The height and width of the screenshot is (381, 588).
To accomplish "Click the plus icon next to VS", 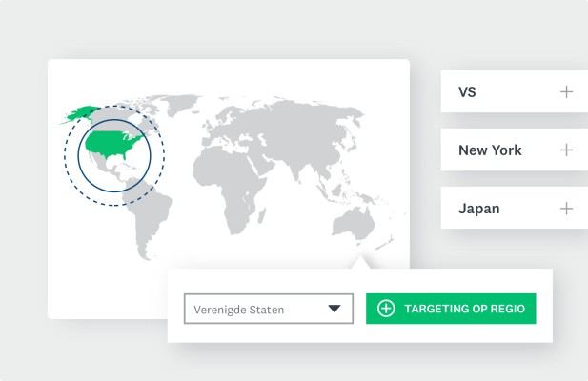I will click(x=566, y=92).
